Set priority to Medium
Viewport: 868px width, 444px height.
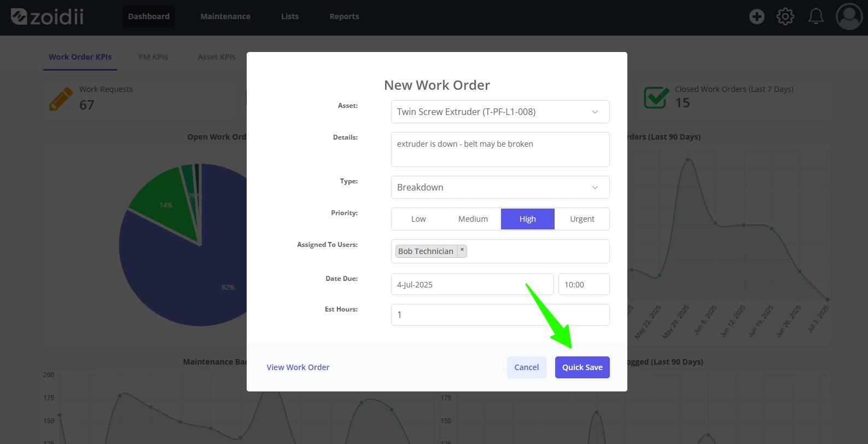(473, 219)
